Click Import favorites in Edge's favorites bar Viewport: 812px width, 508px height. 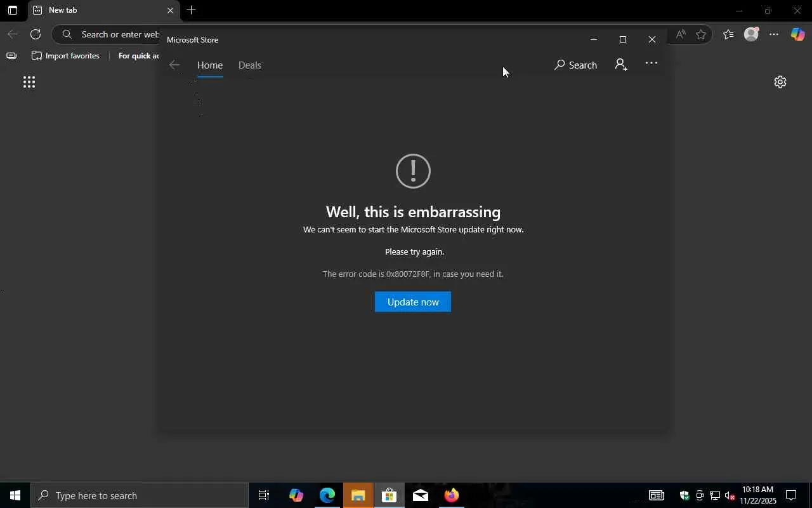click(65, 56)
